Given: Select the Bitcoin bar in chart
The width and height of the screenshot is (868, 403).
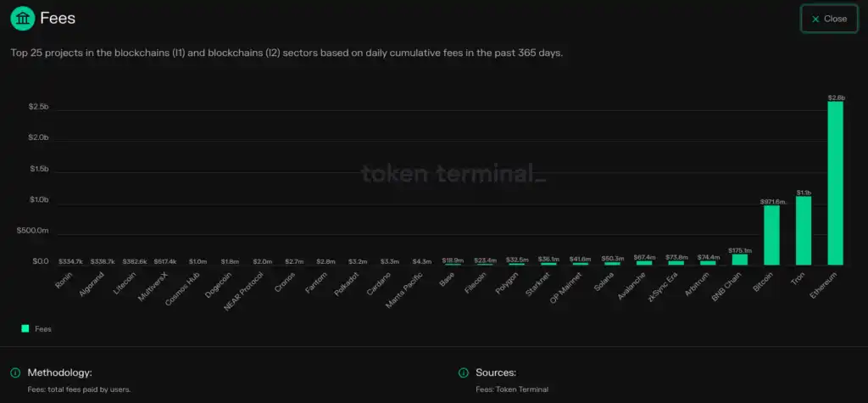Looking at the screenshot, I should pos(771,235).
